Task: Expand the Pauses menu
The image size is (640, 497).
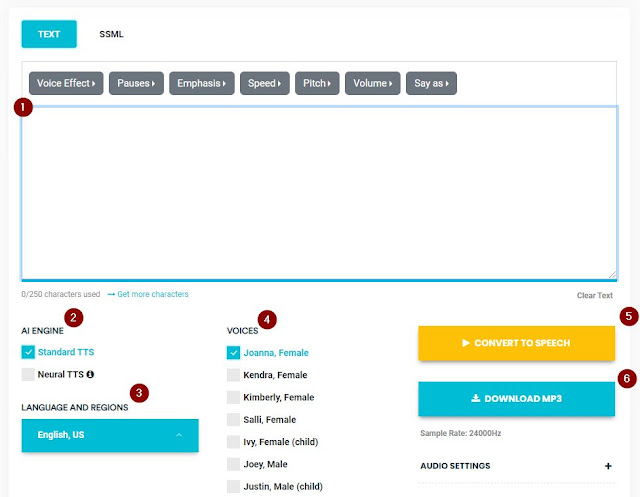Action: (135, 83)
